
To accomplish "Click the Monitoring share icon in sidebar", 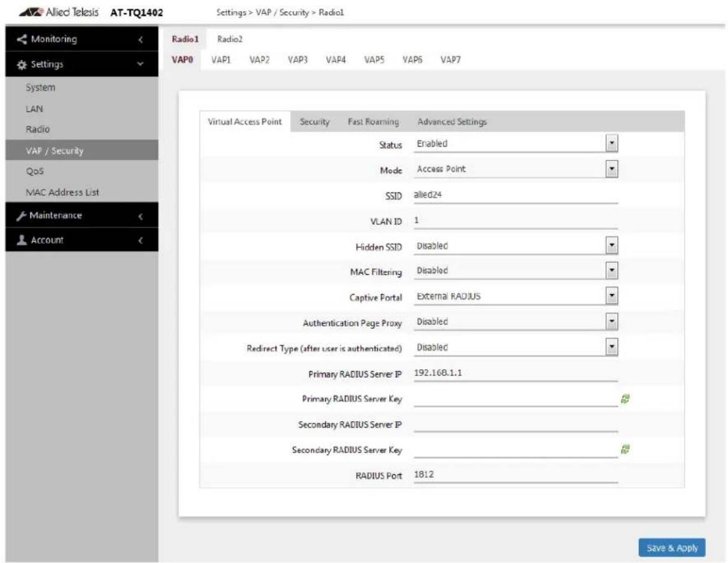I will [x=21, y=39].
